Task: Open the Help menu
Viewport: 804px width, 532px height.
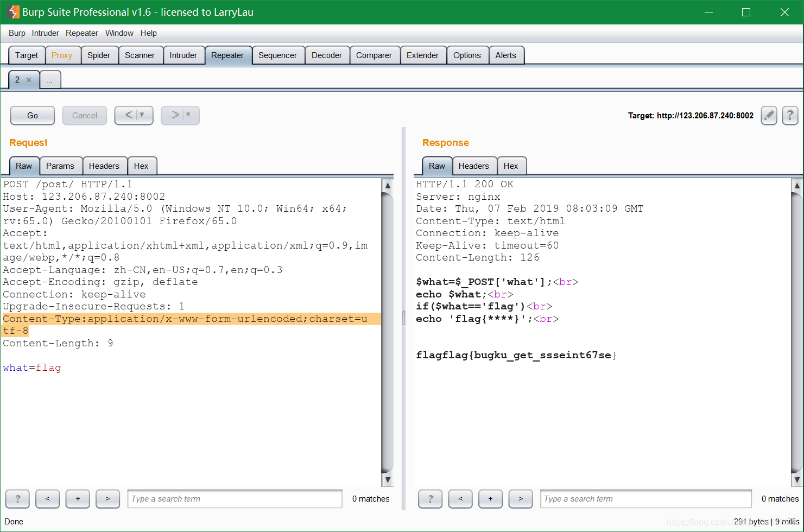Action: pos(148,33)
